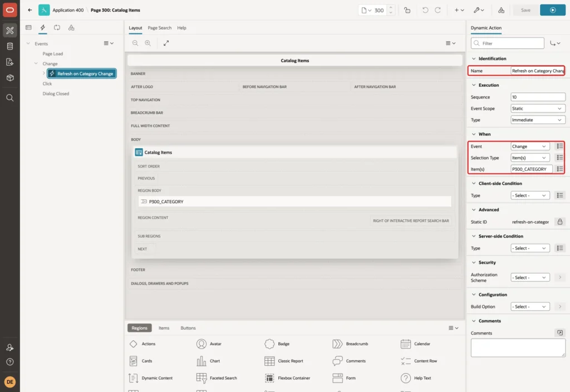Collapse the Identification section
Image resolution: width=570 pixels, height=392 pixels.
(x=474, y=58)
